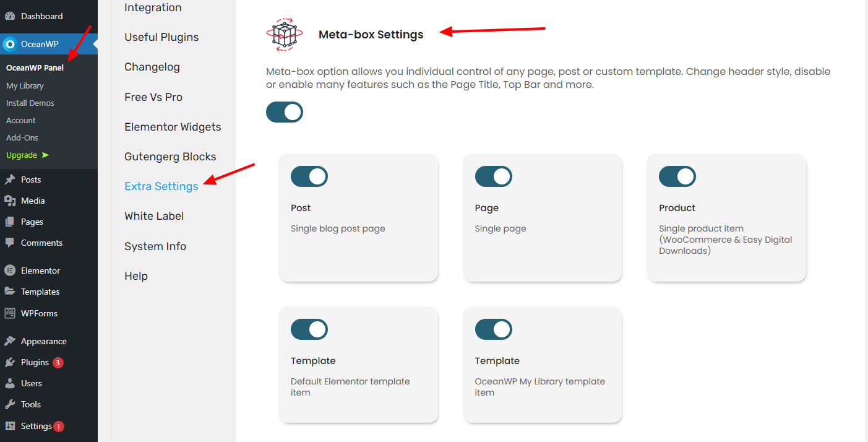Image resolution: width=868 pixels, height=442 pixels.
Task: Click the Dashboard gauge icon
Action: (x=10, y=16)
